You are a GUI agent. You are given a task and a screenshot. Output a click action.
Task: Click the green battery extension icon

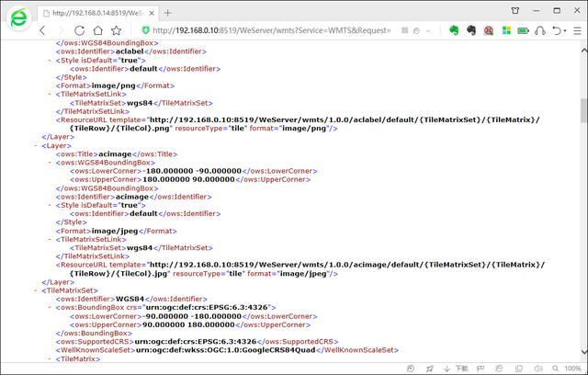523,30
